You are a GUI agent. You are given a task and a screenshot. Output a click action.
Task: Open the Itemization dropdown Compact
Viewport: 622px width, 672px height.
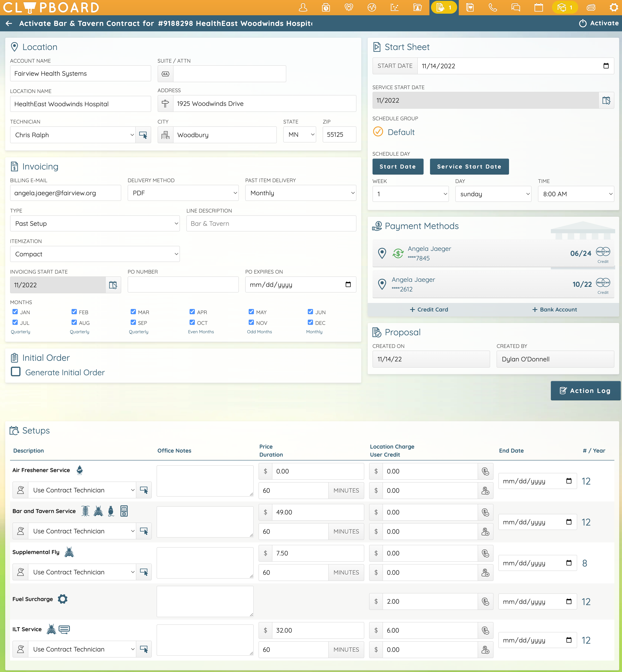(x=95, y=254)
